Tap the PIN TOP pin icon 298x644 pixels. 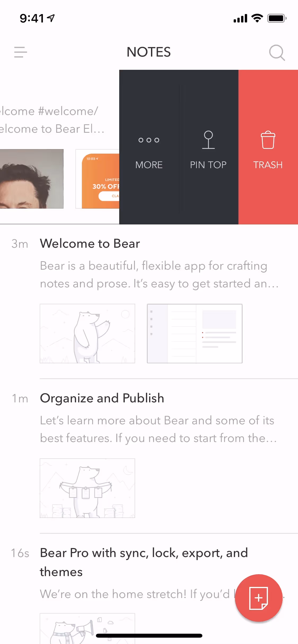(x=208, y=140)
